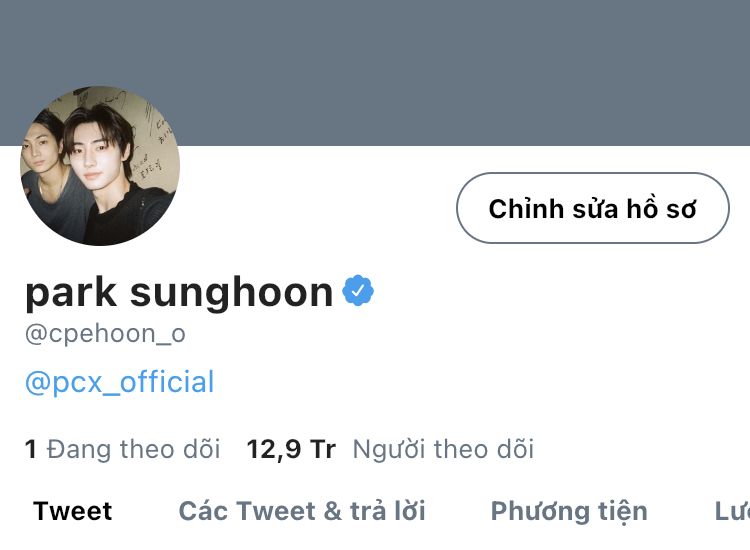Image resolution: width=750 pixels, height=550 pixels.
Task: Open the circular profile avatar photo
Action: (x=100, y=165)
